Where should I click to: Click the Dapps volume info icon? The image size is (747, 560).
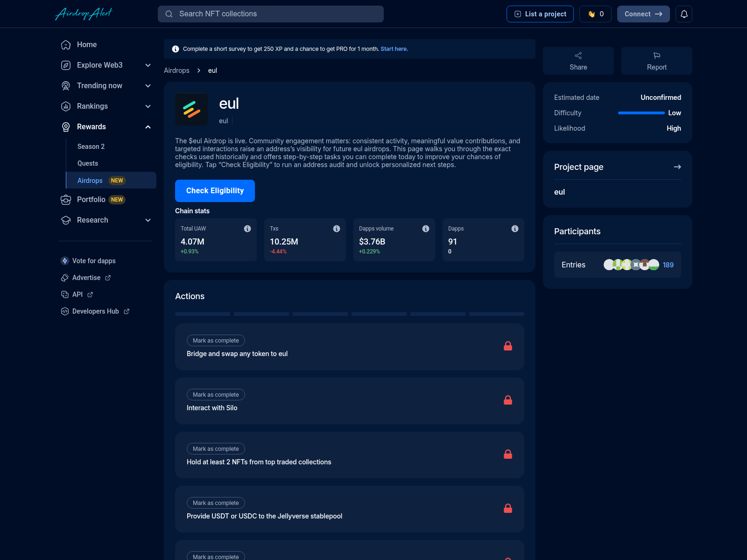coord(425,229)
